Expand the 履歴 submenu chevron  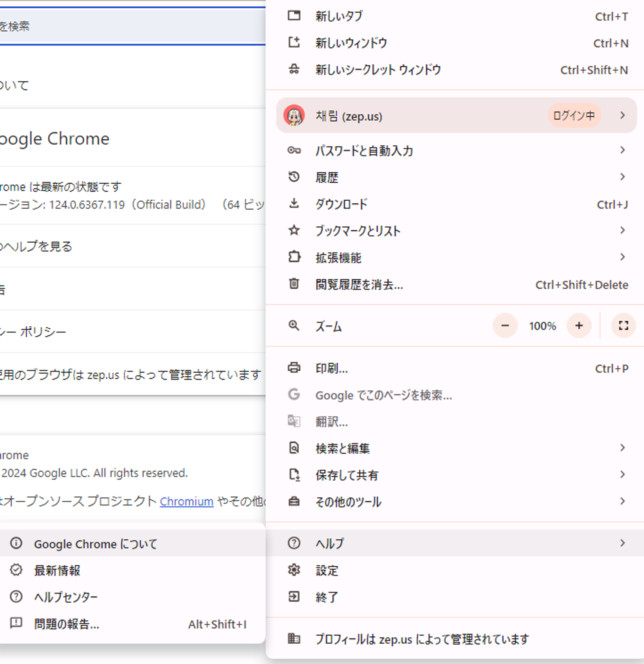click(622, 177)
